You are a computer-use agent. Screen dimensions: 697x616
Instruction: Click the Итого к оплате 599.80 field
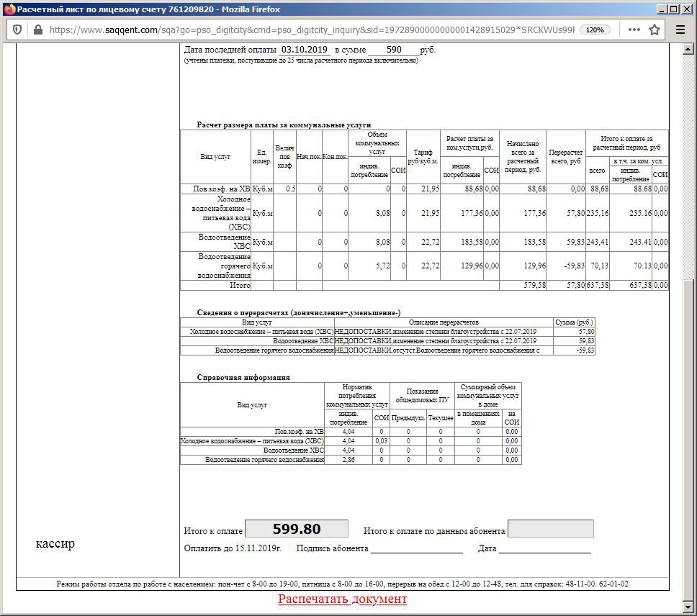tap(297, 529)
